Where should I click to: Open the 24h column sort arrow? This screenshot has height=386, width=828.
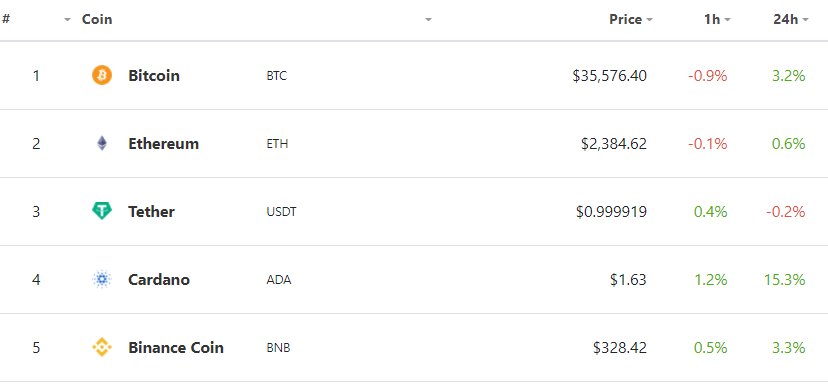pyautogui.click(x=805, y=20)
